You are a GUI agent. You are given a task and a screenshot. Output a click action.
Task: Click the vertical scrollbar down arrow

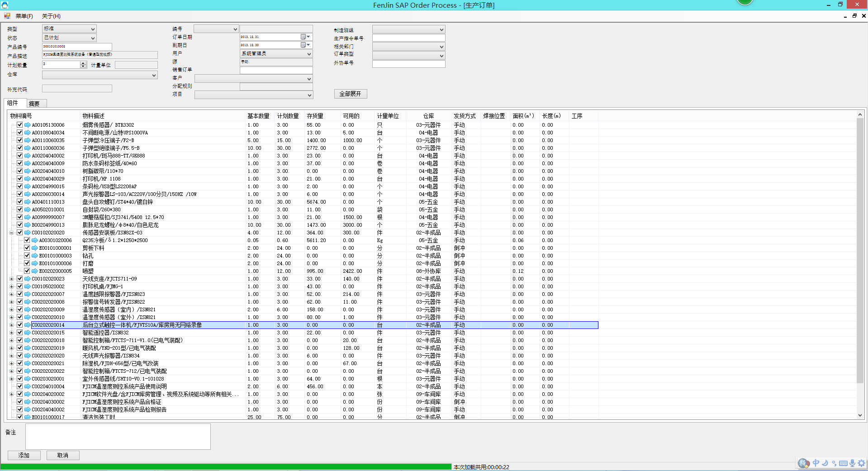[860, 415]
